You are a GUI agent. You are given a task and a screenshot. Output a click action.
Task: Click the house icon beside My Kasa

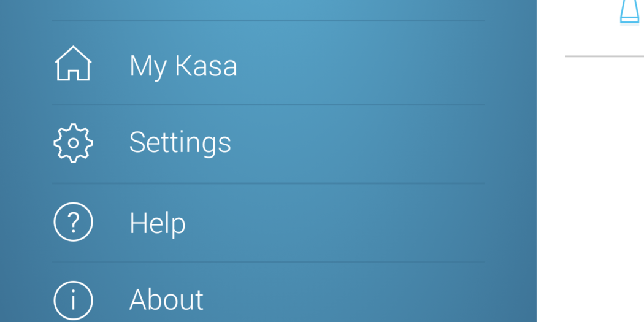click(73, 64)
